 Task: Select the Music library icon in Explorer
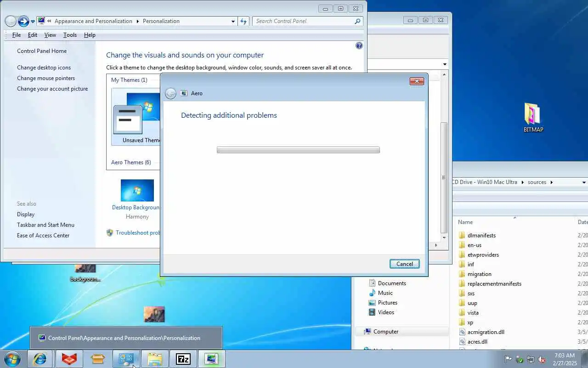(x=372, y=293)
